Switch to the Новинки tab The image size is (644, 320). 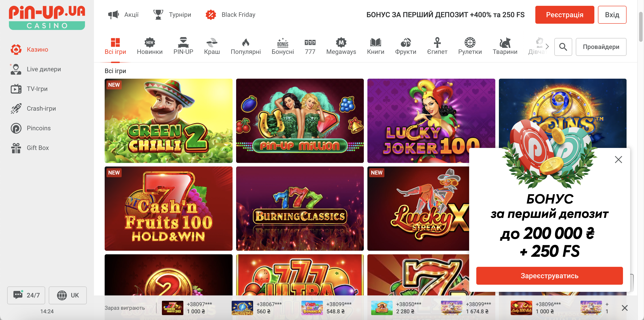click(x=150, y=46)
